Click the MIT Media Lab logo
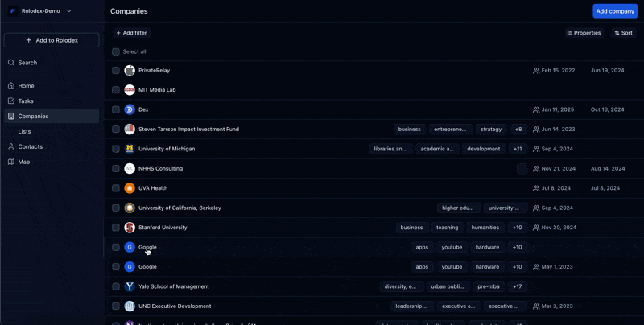The width and height of the screenshot is (644, 325). (130, 90)
